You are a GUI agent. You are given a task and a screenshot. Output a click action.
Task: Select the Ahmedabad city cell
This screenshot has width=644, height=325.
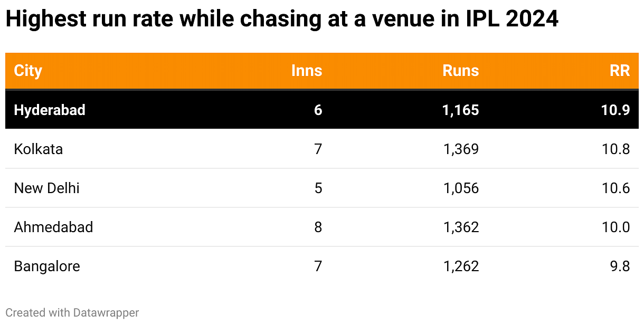tap(53, 227)
